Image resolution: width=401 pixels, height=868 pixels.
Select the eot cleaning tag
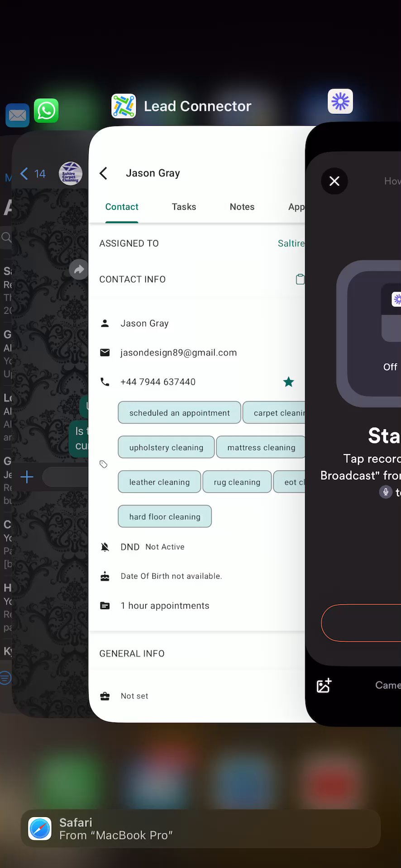point(290,482)
